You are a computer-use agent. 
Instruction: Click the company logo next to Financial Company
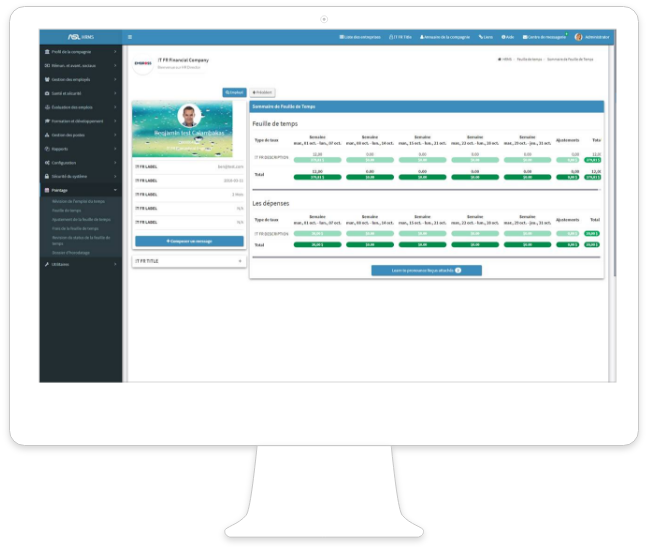[143, 62]
